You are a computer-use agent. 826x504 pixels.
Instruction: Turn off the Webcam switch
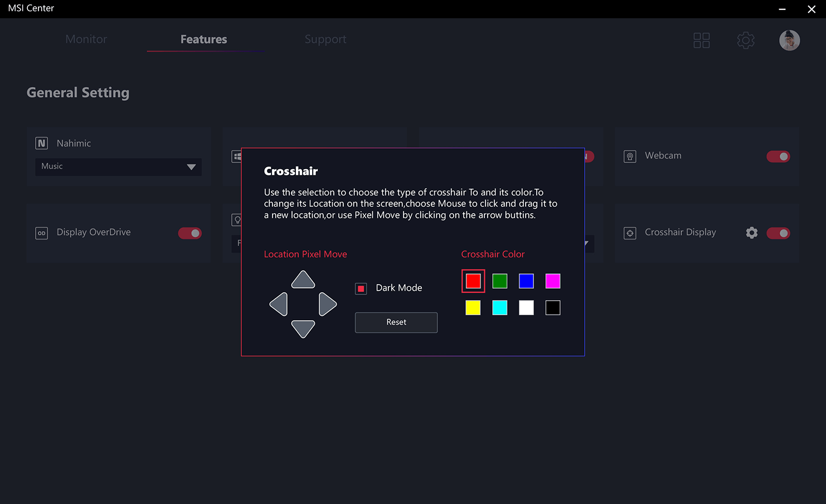tap(778, 156)
